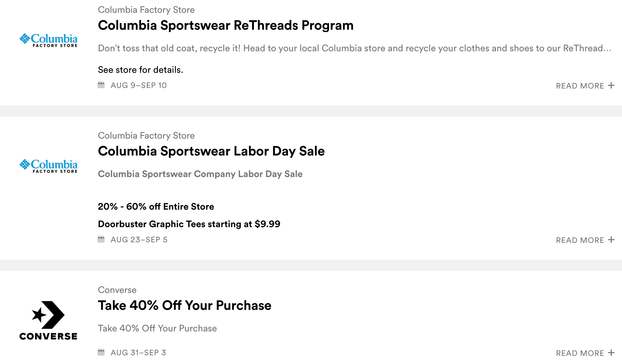Click the AUG 23–SEP 5 date range

coord(139,240)
